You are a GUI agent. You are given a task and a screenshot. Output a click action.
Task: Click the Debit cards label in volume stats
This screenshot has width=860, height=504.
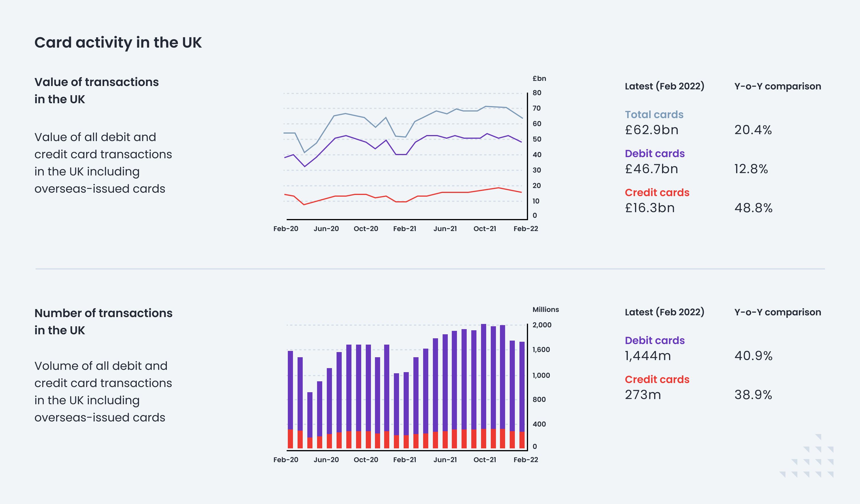pyautogui.click(x=654, y=341)
